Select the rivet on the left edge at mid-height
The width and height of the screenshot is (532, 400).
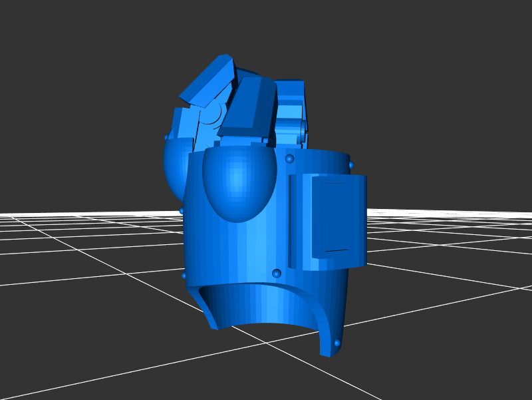(x=182, y=211)
